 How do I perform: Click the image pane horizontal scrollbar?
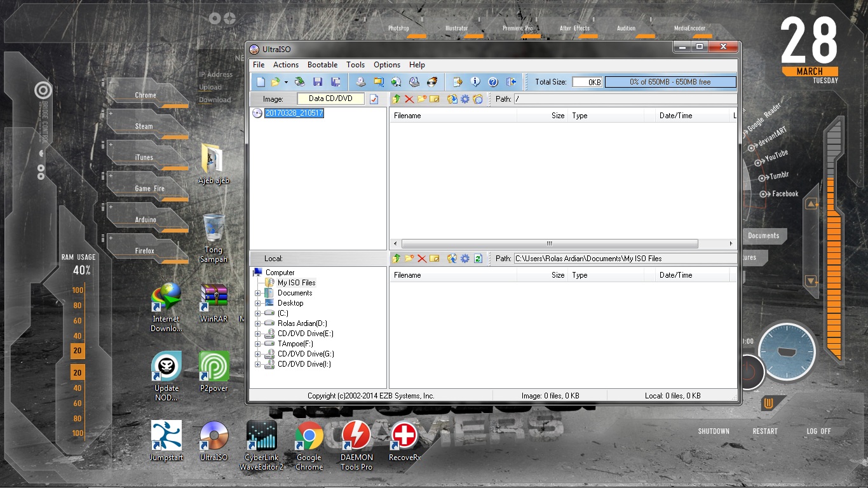point(550,244)
